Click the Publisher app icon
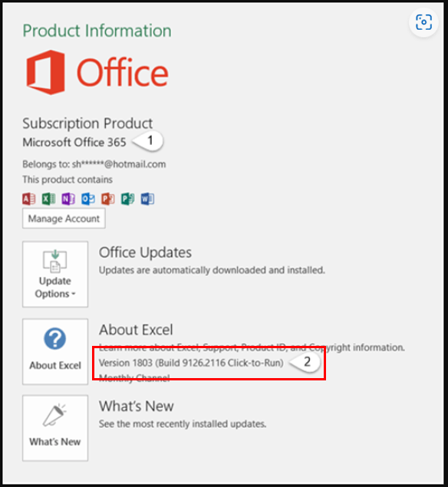 (127, 199)
